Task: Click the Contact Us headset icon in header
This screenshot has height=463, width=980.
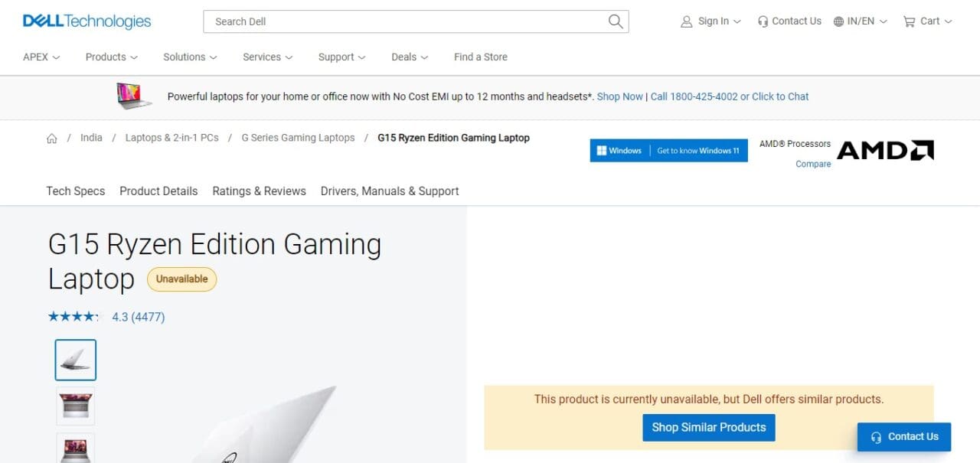Action: pyautogui.click(x=763, y=21)
